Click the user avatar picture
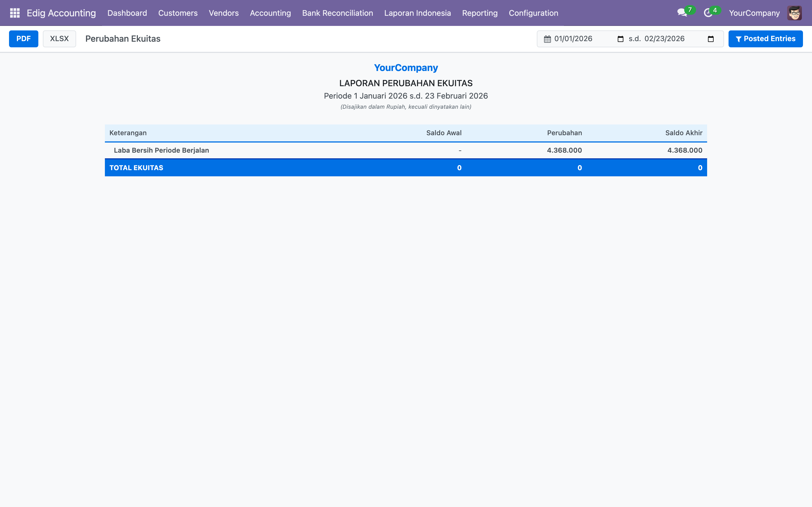Image resolution: width=812 pixels, height=507 pixels. (x=794, y=13)
